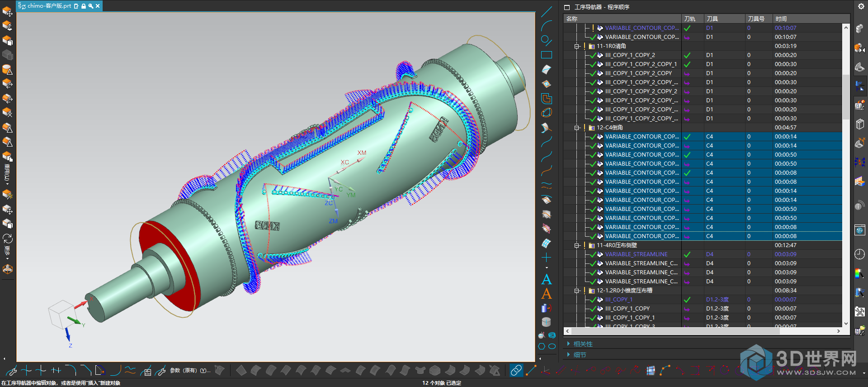Open the dropdown arrow below the point tool
The width and height of the screenshot is (868, 387).
coord(547,268)
